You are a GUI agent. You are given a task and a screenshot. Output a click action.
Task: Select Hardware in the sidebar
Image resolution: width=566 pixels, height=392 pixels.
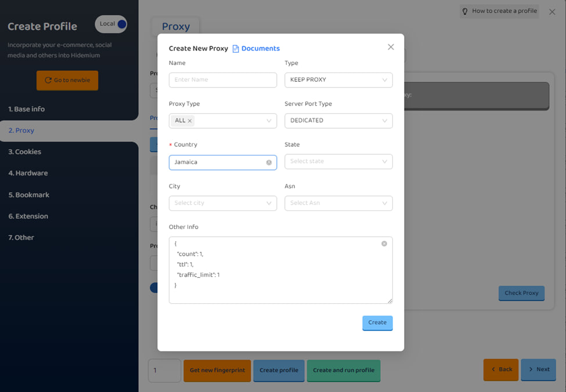(28, 173)
